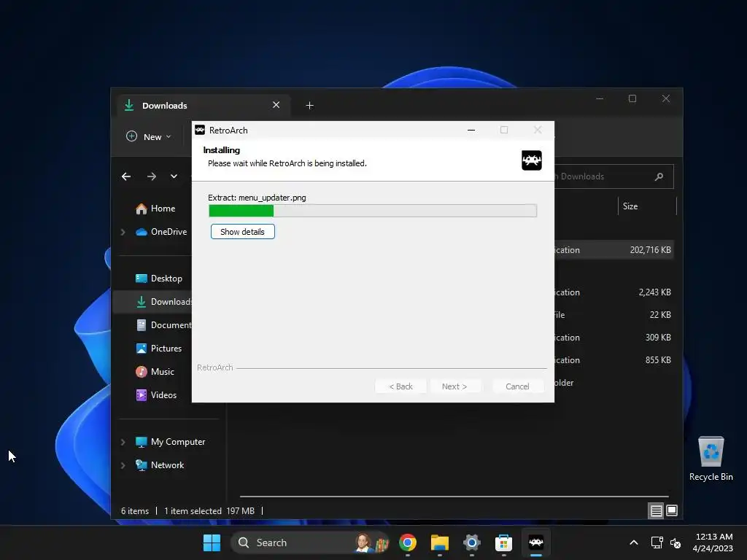Go forward in File Explorer

coord(152,176)
